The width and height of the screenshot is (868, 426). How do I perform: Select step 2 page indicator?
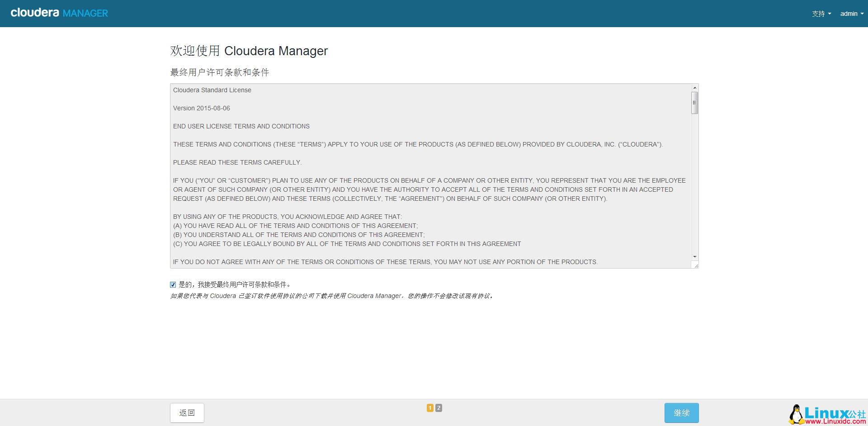click(439, 408)
